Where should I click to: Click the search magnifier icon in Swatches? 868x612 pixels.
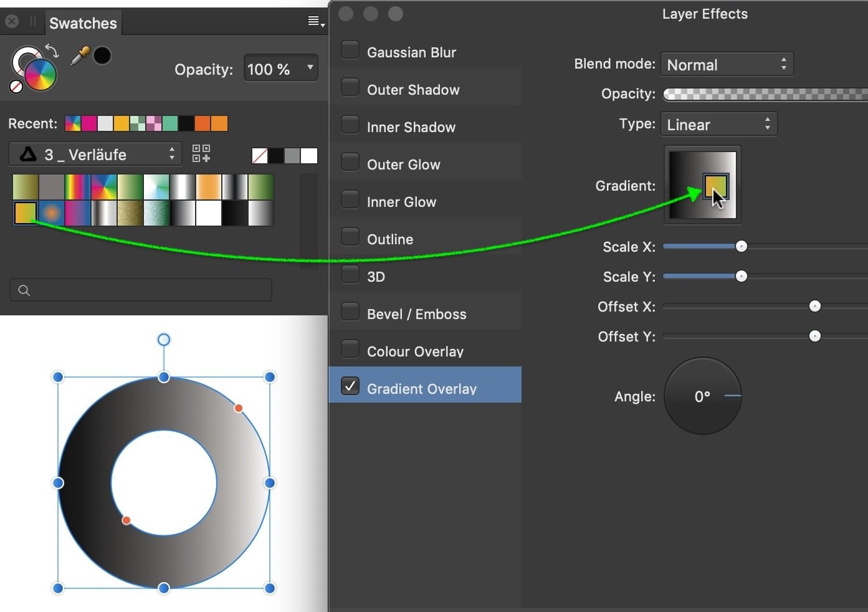click(x=24, y=290)
